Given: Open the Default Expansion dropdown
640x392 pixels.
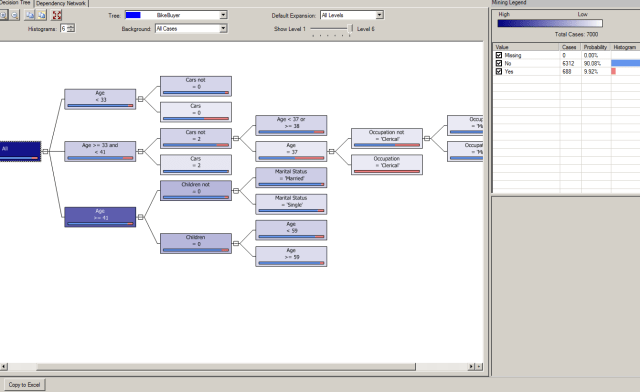Looking at the screenshot, I should [380, 15].
